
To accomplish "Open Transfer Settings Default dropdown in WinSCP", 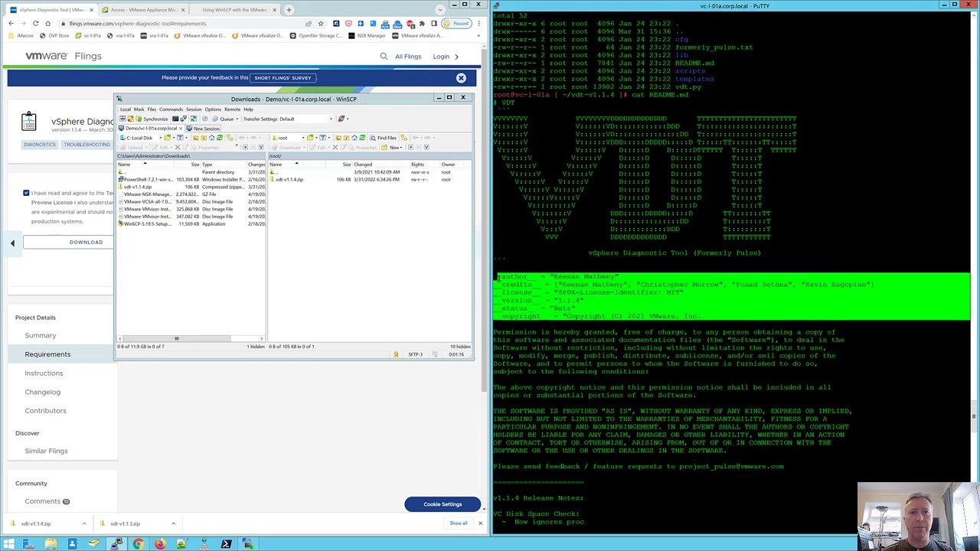I will (x=306, y=119).
